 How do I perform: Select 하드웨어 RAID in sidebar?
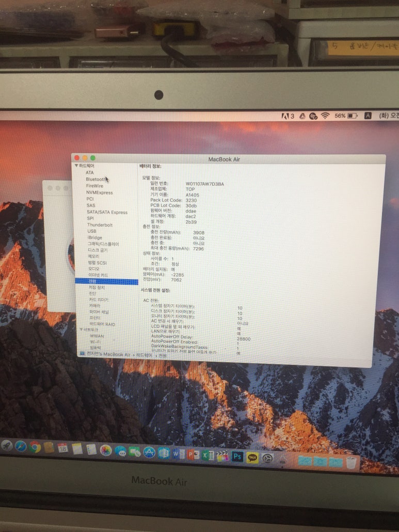pyautogui.click(x=102, y=324)
